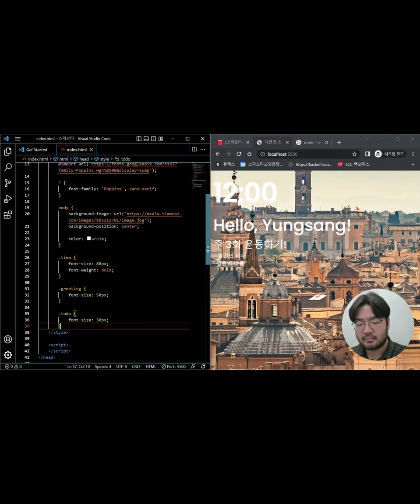
Task: Toggle the Chrome side panel
Action: [367, 154]
